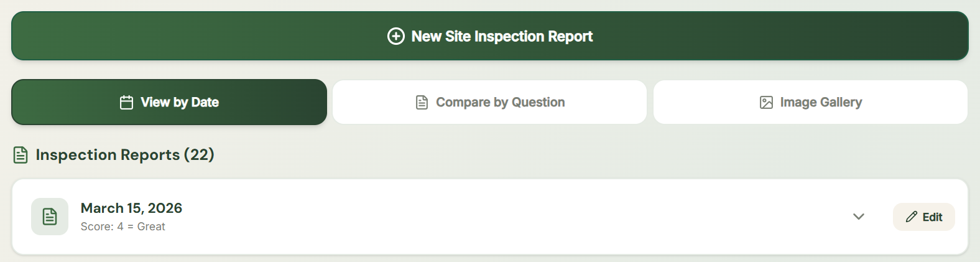Click the document icon beside Compare by Question
This screenshot has width=980, height=262.
pos(422,102)
